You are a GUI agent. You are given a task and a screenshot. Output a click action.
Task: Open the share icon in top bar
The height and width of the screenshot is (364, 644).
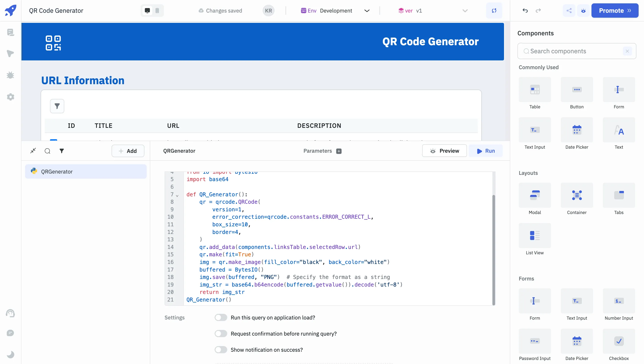[x=569, y=11]
